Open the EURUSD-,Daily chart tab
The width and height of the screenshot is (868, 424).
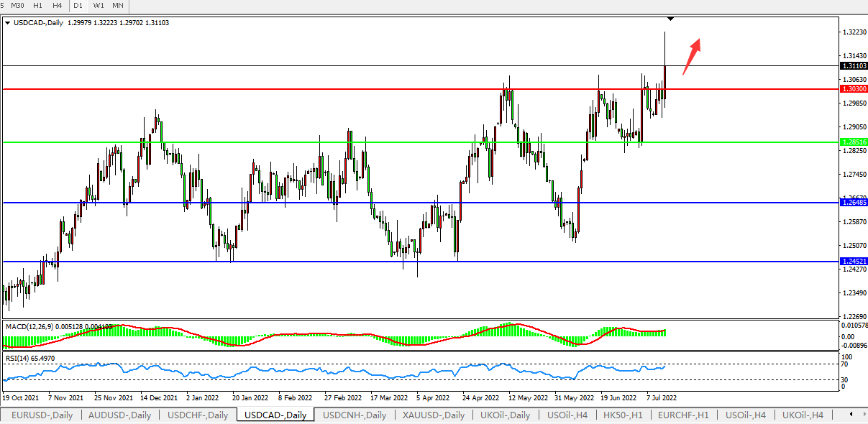(41, 415)
